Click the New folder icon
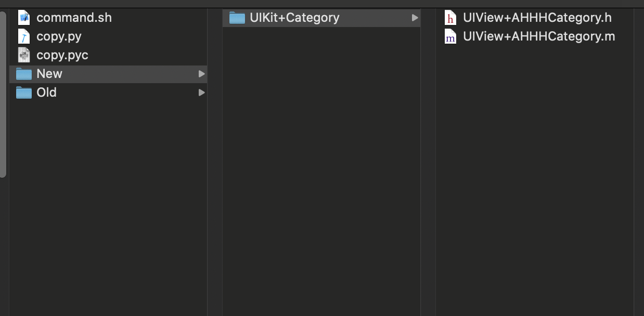 point(24,74)
